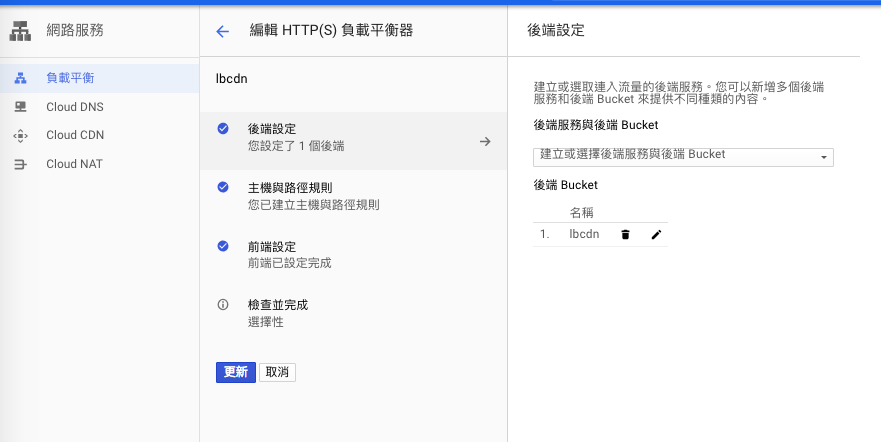Click the load balancing icon in sidebar

[20, 78]
